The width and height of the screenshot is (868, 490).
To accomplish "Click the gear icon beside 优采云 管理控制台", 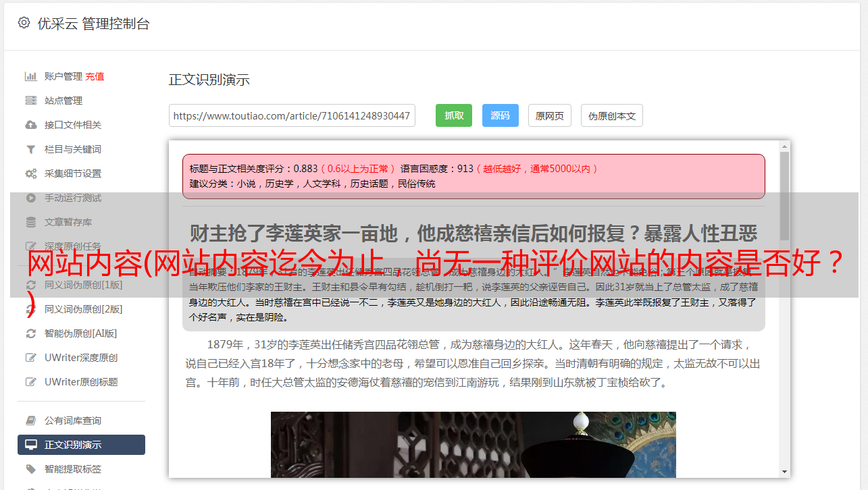I will [24, 23].
